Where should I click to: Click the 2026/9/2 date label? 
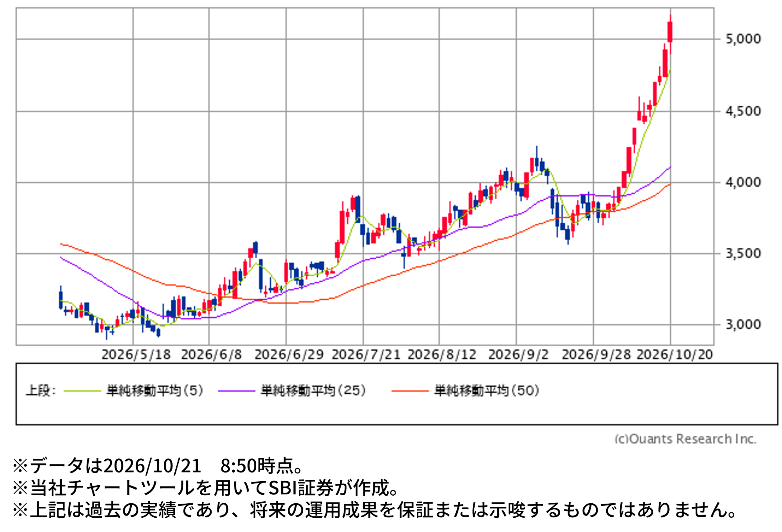(518, 355)
